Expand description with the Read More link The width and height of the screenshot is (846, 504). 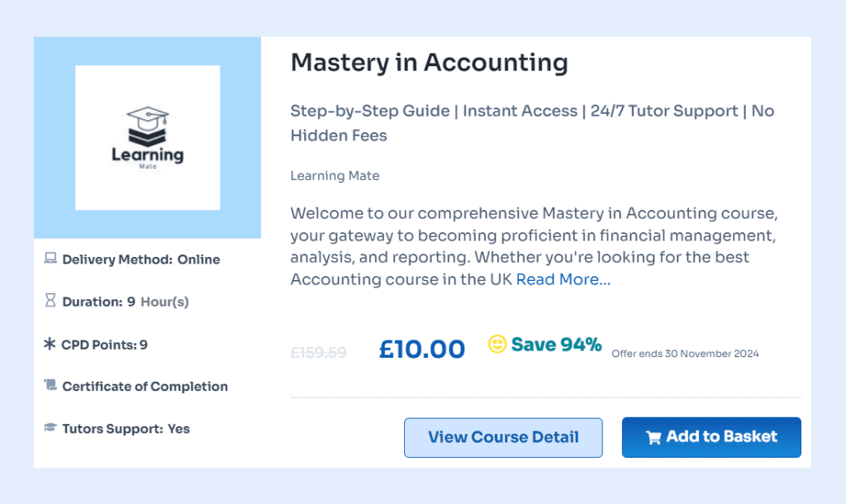click(563, 279)
